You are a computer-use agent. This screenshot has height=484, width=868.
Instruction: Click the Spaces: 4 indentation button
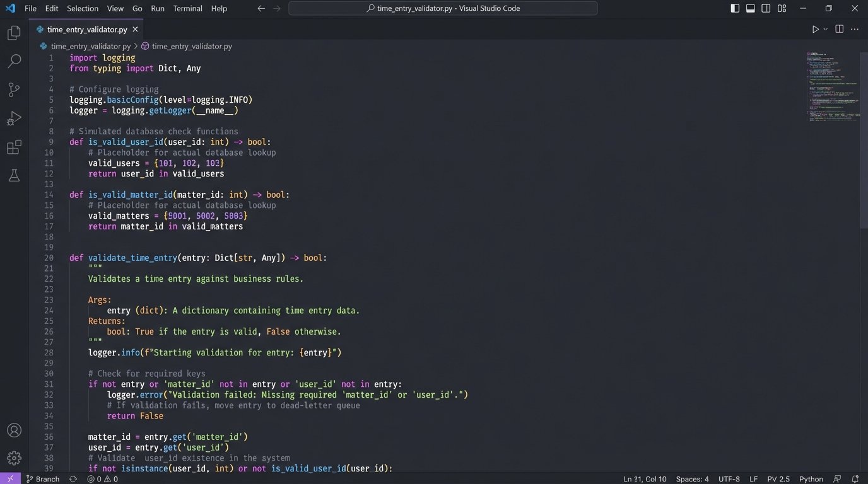692,479
